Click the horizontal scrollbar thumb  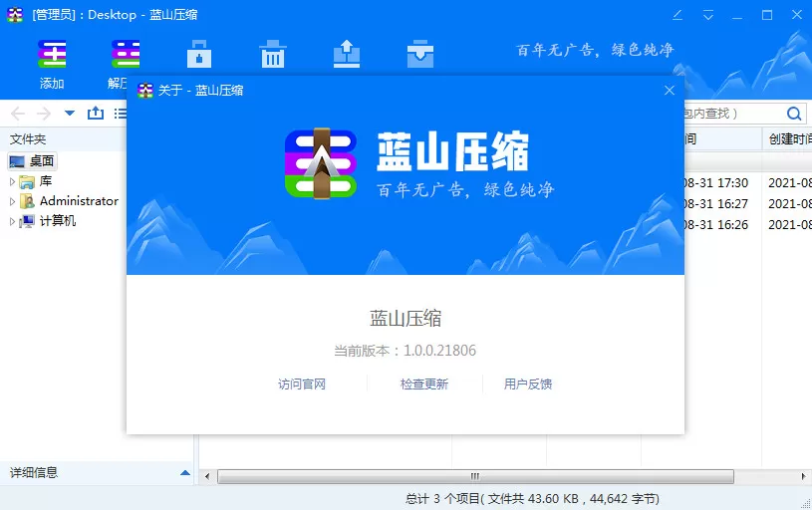pyautogui.click(x=475, y=476)
